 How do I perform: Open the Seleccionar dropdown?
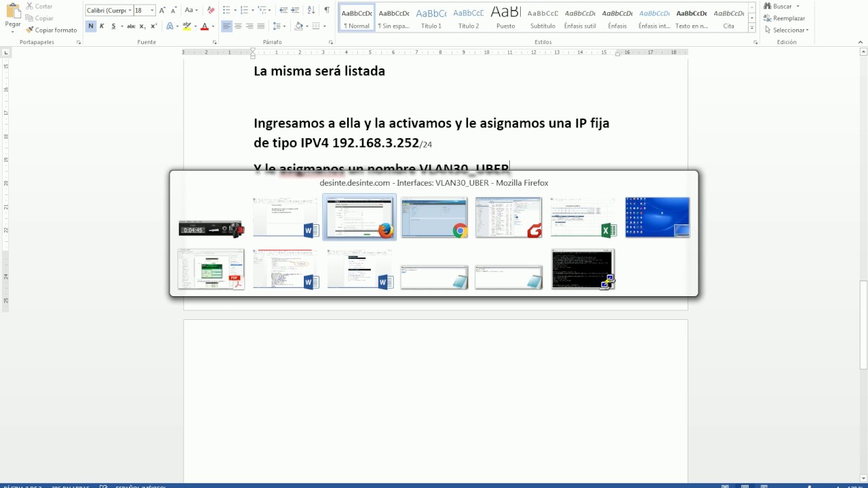(787, 30)
